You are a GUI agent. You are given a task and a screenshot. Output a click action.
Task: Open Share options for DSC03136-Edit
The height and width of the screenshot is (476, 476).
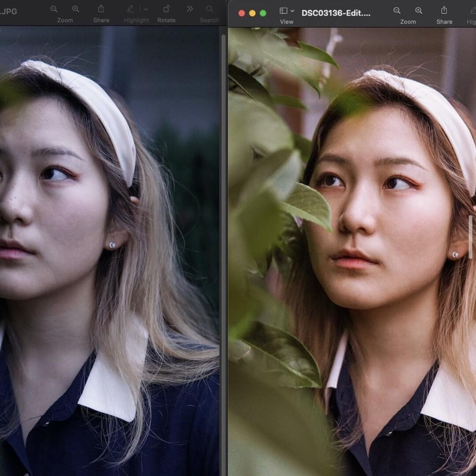coord(444,10)
